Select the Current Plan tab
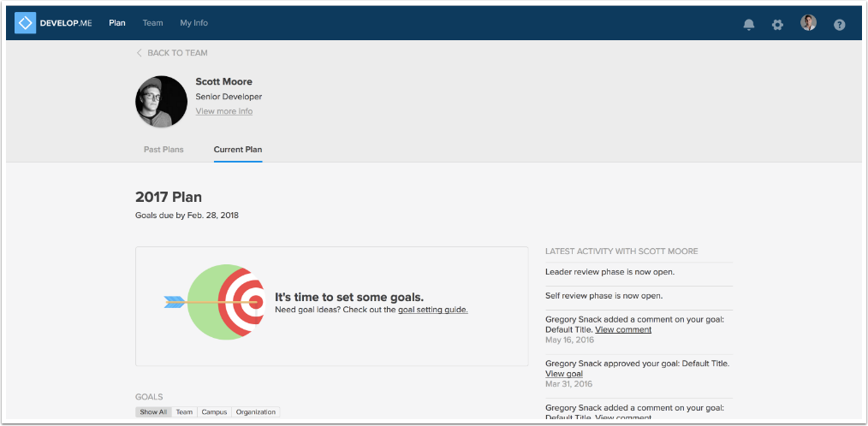The width and height of the screenshot is (868, 426). tap(238, 150)
